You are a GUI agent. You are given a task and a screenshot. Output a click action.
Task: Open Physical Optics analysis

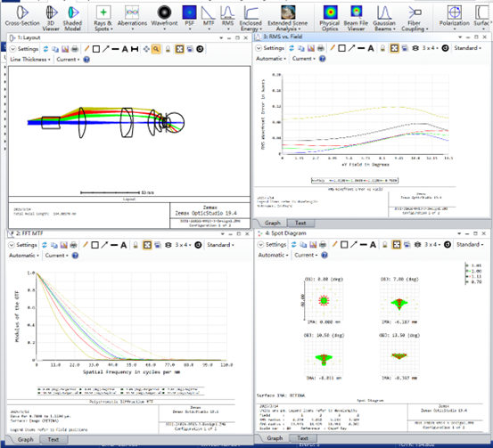[330, 18]
